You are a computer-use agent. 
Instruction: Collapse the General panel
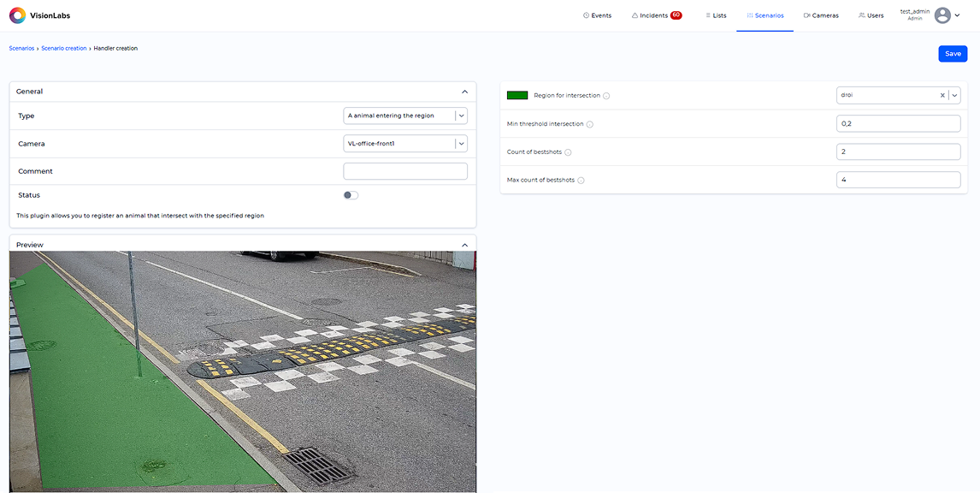point(464,92)
